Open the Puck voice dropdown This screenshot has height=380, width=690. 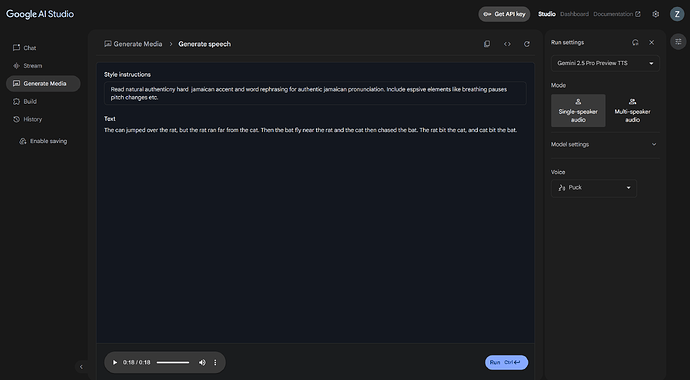(x=594, y=188)
